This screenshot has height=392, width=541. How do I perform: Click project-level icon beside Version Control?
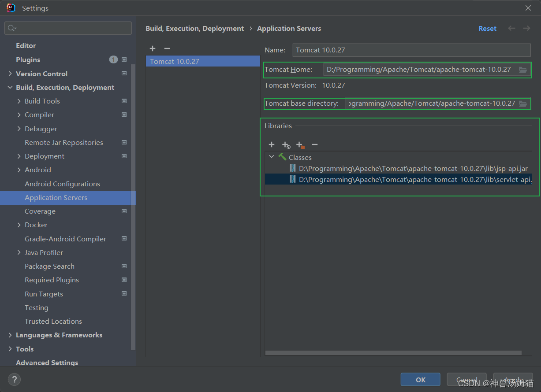point(124,74)
